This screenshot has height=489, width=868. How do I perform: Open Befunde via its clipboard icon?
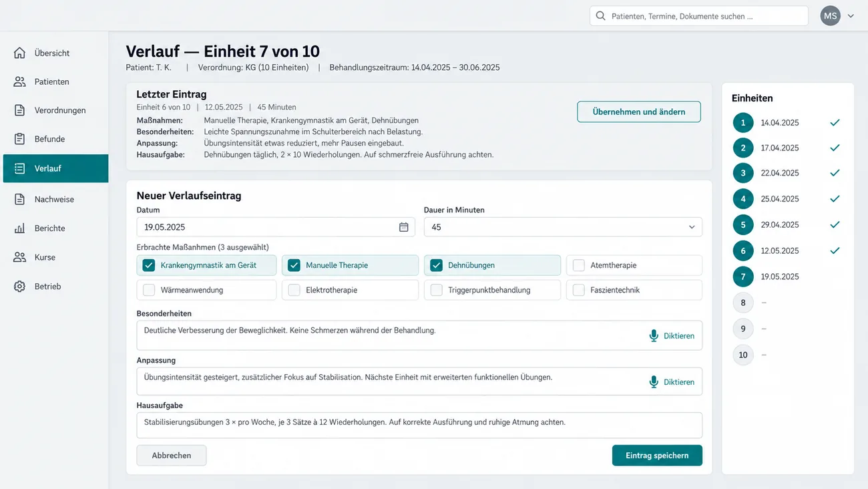[x=20, y=139]
